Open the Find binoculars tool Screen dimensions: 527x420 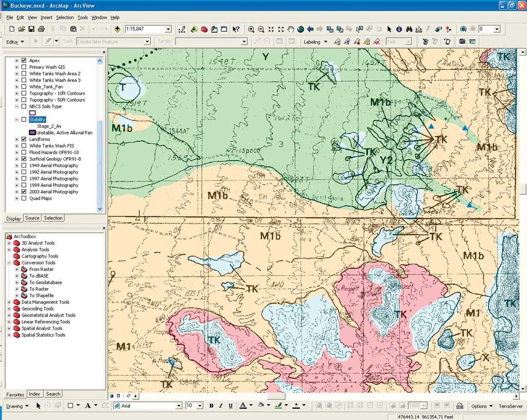point(409,29)
